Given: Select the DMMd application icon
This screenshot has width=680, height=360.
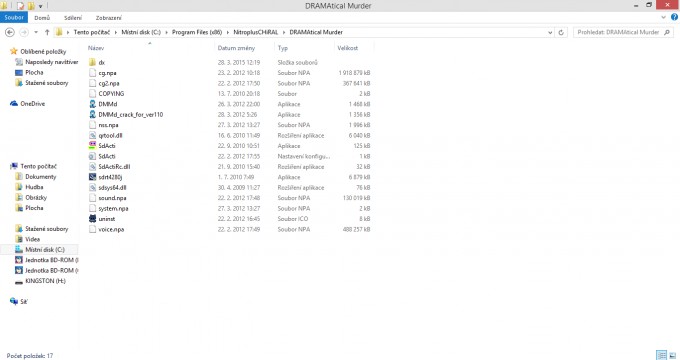Looking at the screenshot, I should coord(92,104).
